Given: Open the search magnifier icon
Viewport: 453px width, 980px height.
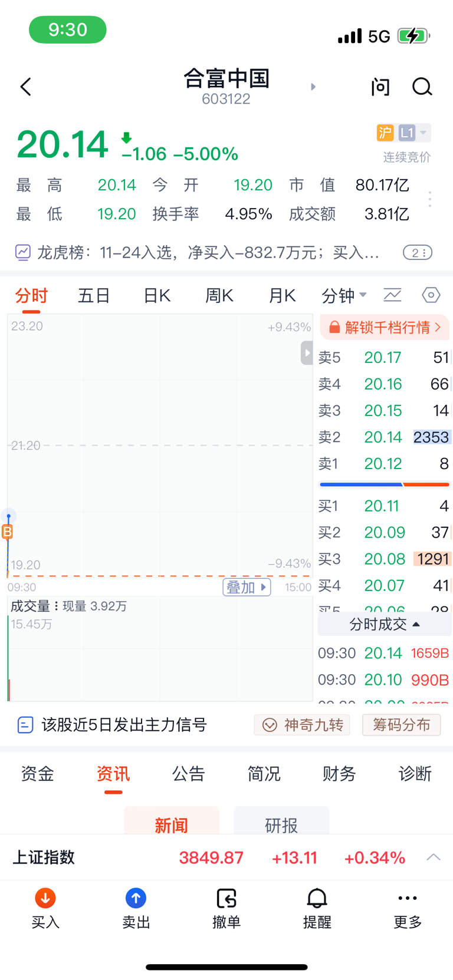Looking at the screenshot, I should pyautogui.click(x=422, y=87).
